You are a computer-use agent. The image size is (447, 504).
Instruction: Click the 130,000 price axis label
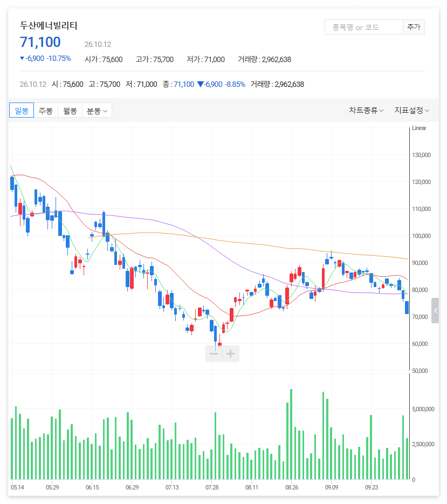(421, 155)
